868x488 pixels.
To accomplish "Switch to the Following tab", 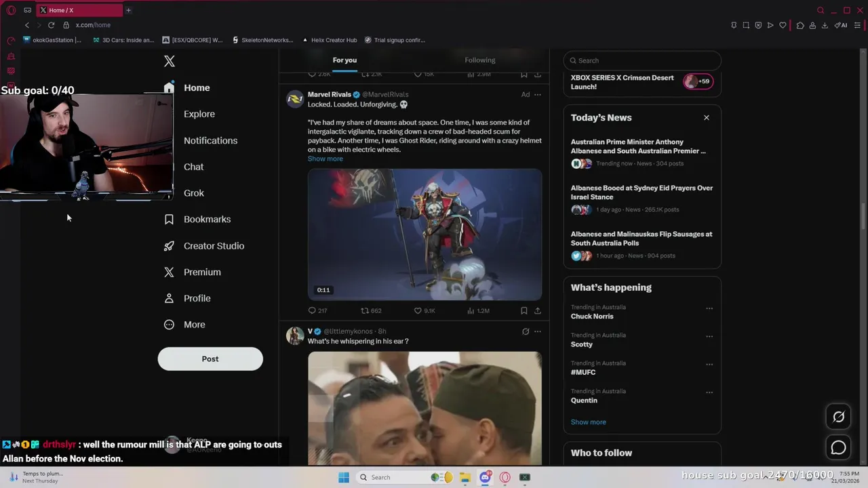I will point(480,60).
